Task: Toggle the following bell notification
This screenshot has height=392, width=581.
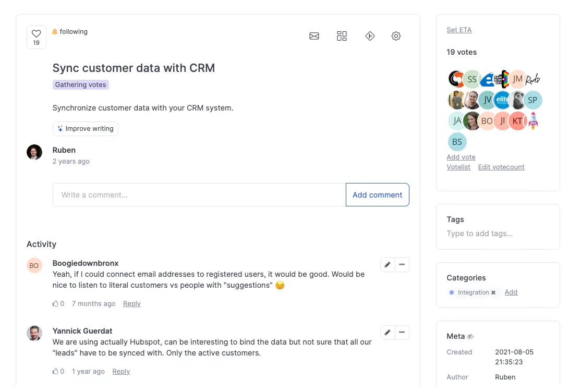Action: point(70,32)
